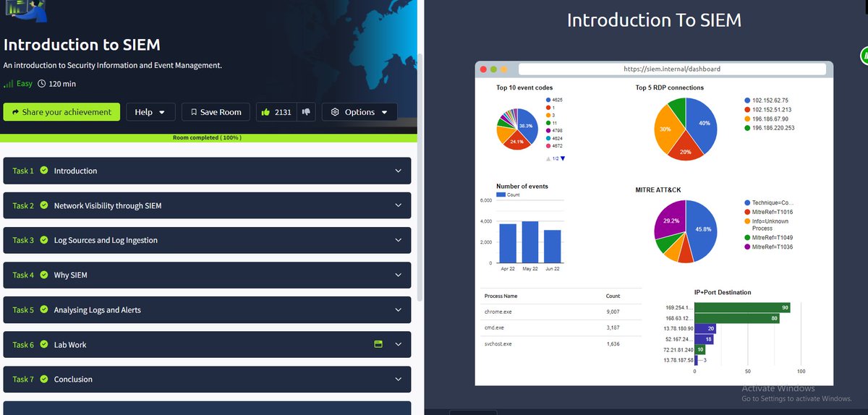
Task: Click the yellow window dot in SIEM dashboard
Action: (x=504, y=69)
